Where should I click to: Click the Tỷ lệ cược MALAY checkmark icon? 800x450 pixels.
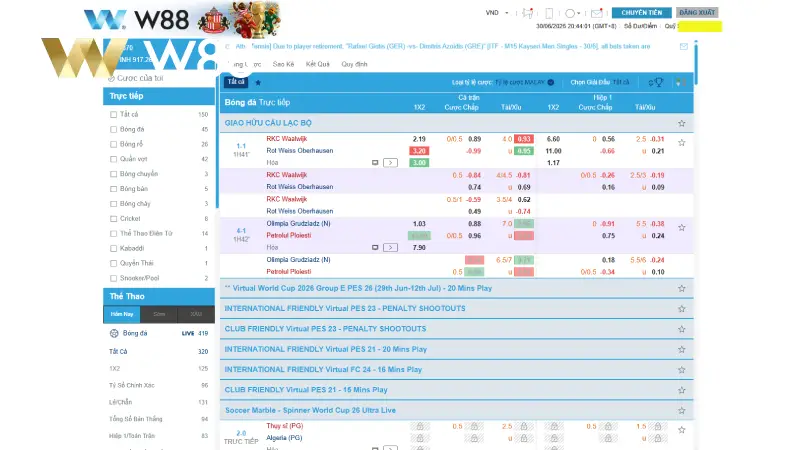(551, 82)
